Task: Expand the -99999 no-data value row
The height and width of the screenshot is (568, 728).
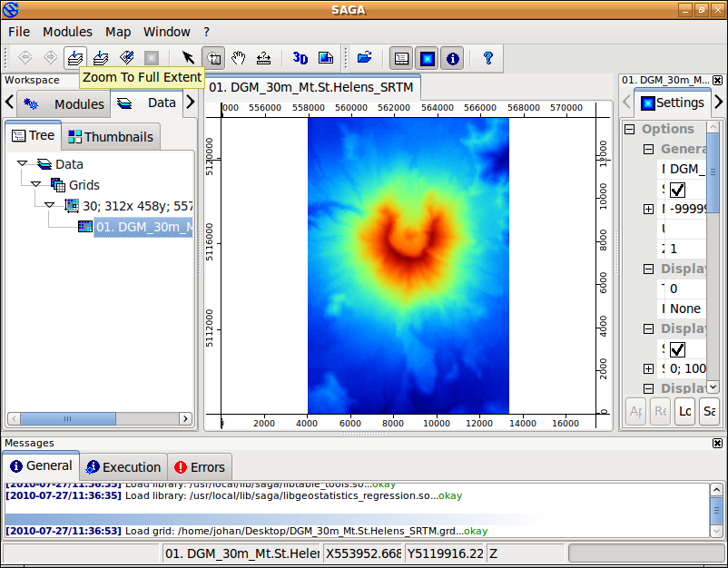Action: point(648,210)
